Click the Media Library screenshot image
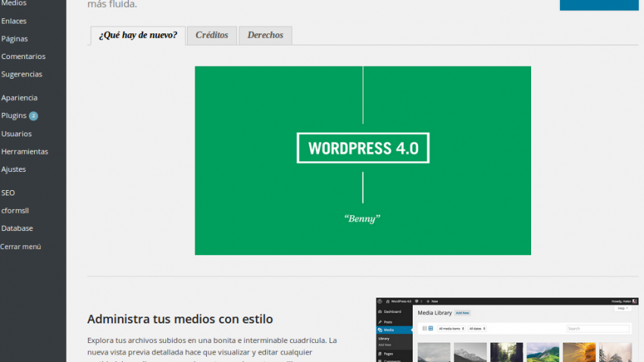 [507, 329]
